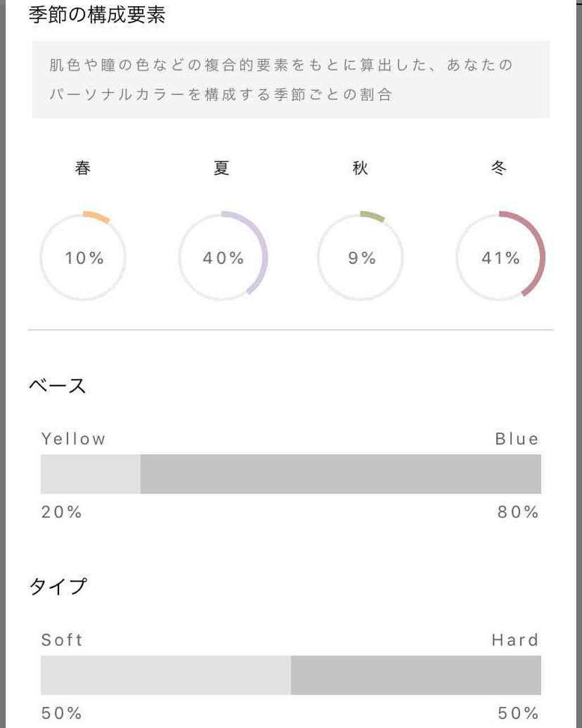Click the Hard portion of type bar
Viewport: 582px width, 728px height.
tap(415, 675)
